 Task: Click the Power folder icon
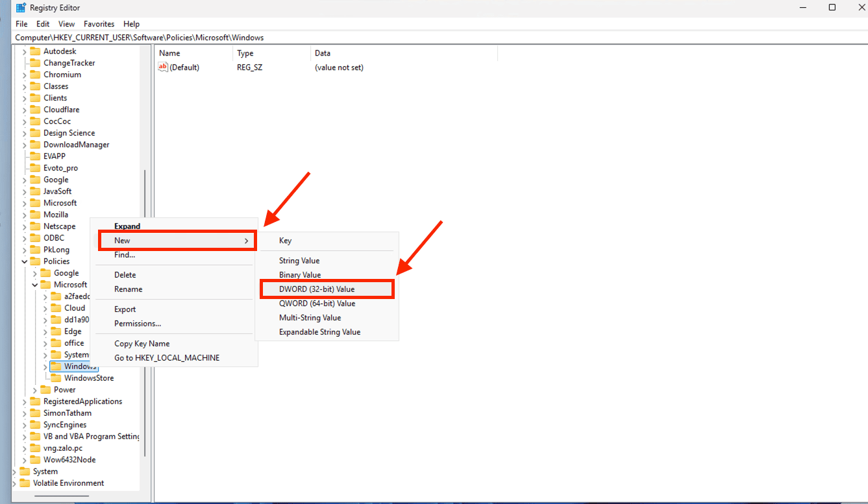(x=47, y=389)
